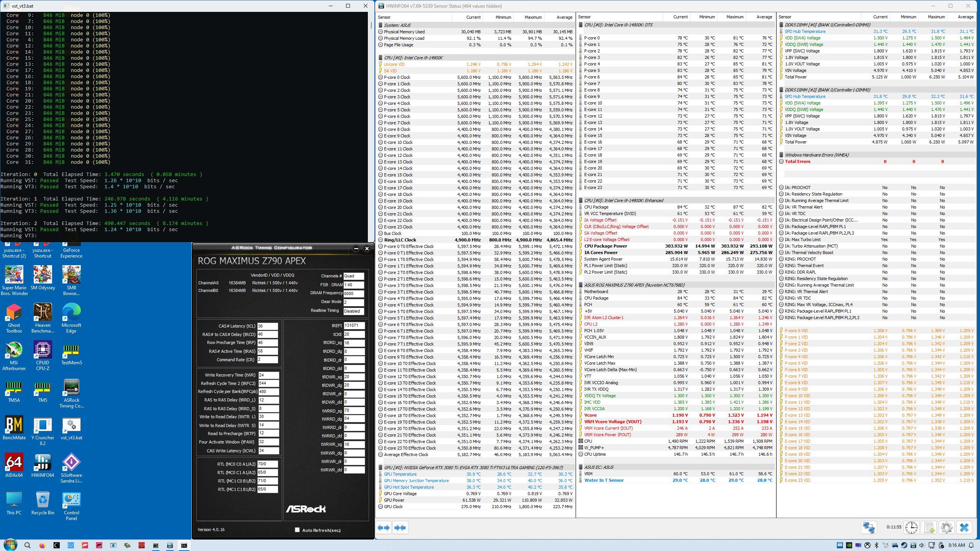Click the 8:16 AM taskbar clock

coord(957,545)
